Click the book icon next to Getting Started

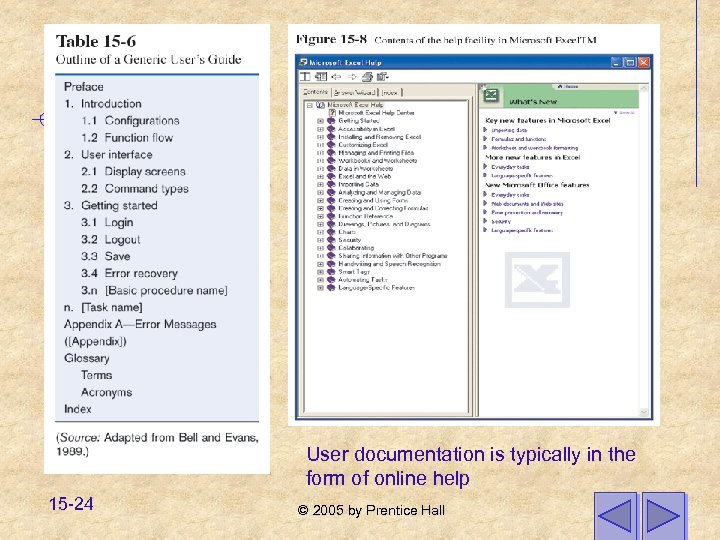click(331, 121)
